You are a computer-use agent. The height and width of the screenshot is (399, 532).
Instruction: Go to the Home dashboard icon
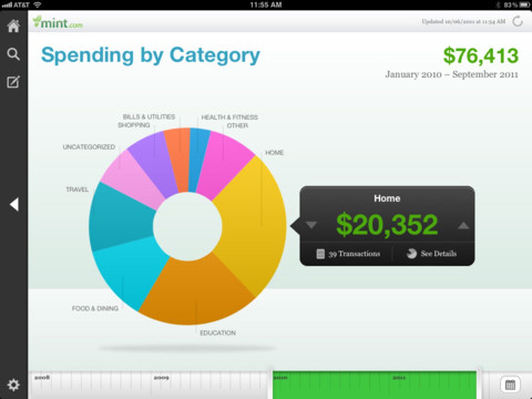14,26
